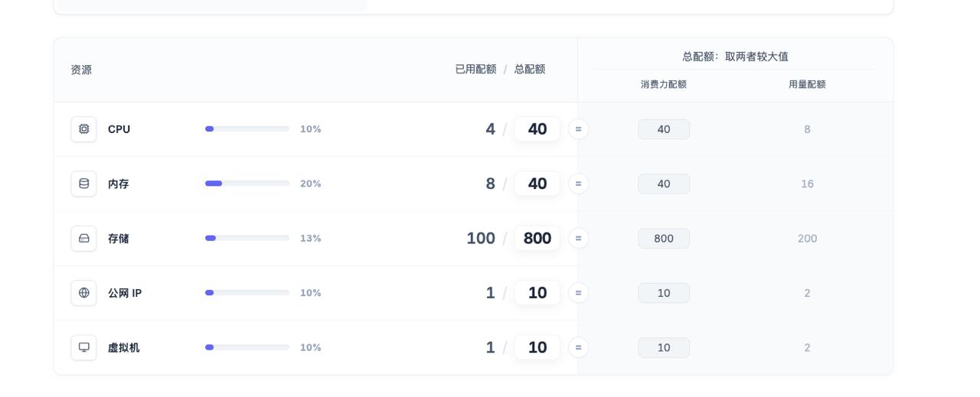Click CPU total quota value 40
This screenshot has height=397, width=980.
[537, 129]
